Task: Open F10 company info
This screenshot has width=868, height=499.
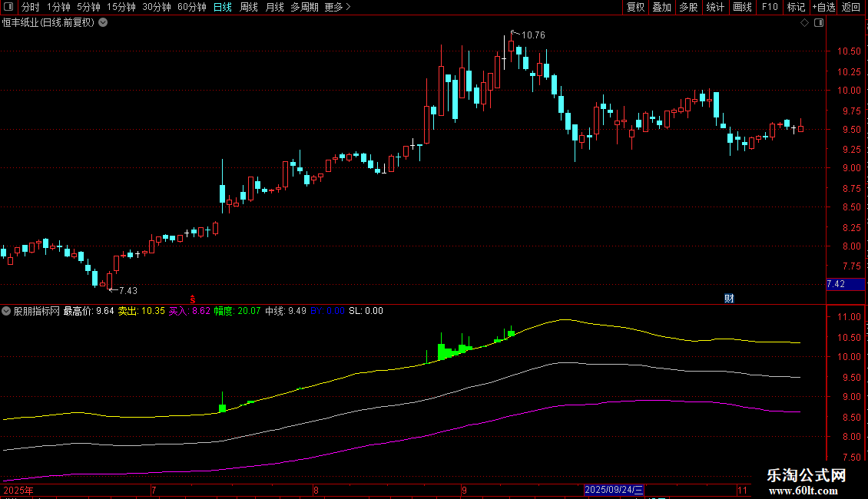Action: click(x=770, y=7)
